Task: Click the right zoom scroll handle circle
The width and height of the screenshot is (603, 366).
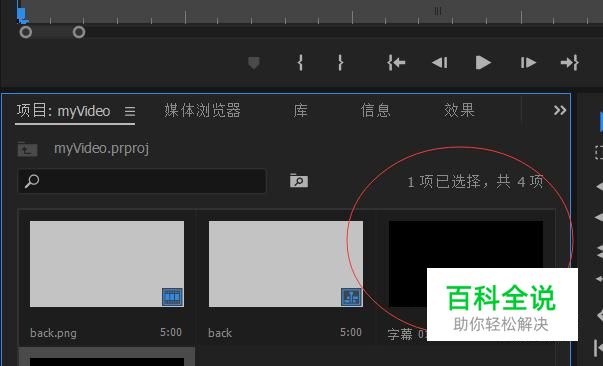Action: pos(79,32)
